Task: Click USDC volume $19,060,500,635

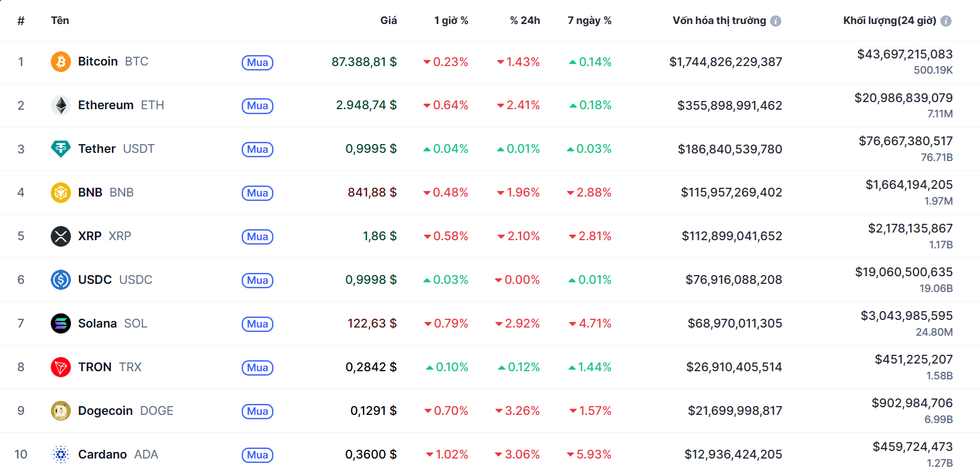Action: tap(904, 272)
